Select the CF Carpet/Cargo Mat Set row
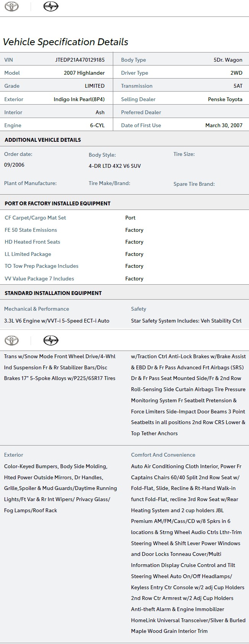The image size is (249, 644). (35, 218)
